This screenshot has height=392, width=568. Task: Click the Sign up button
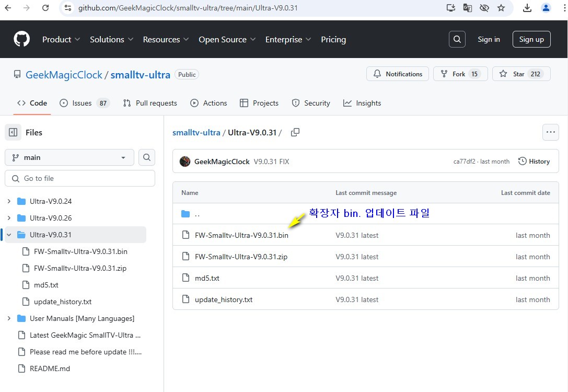[x=531, y=39]
